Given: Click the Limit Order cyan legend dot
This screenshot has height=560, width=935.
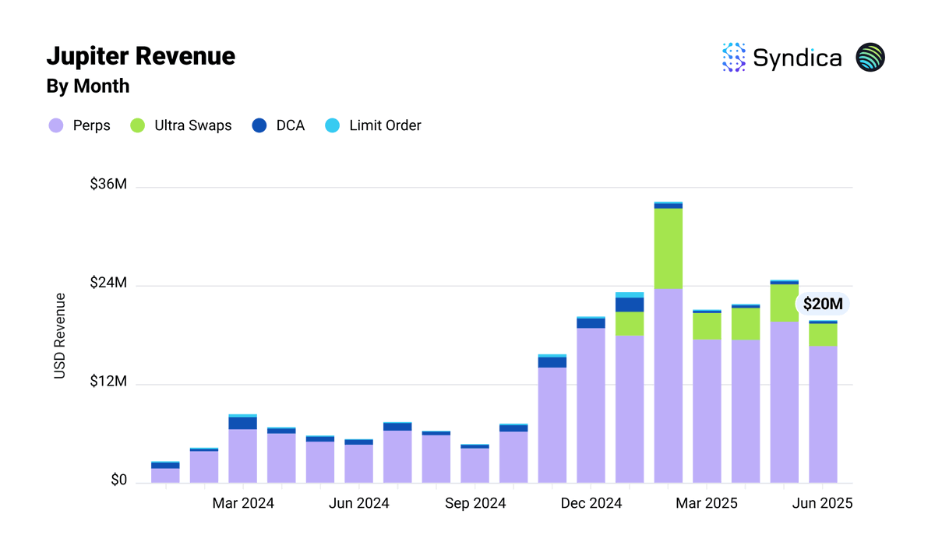Looking at the screenshot, I should coord(333,125).
